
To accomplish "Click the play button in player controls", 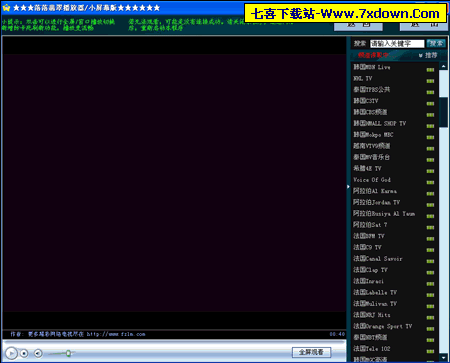I will [11, 353].
